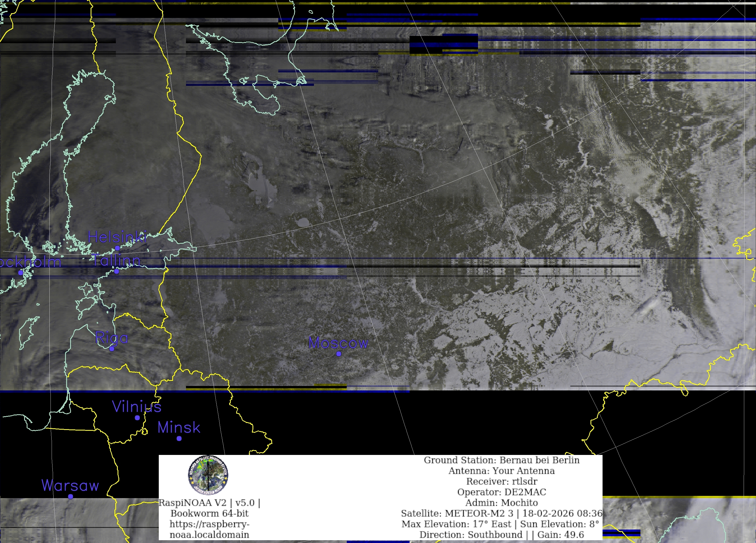Click the Helsinki city marker dot

coord(117,248)
